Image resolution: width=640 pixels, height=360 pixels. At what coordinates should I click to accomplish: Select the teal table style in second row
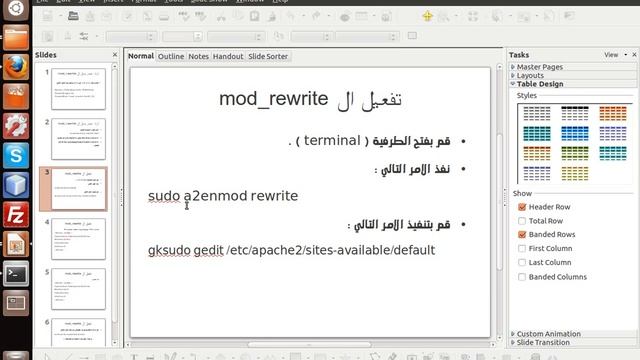coord(537,133)
